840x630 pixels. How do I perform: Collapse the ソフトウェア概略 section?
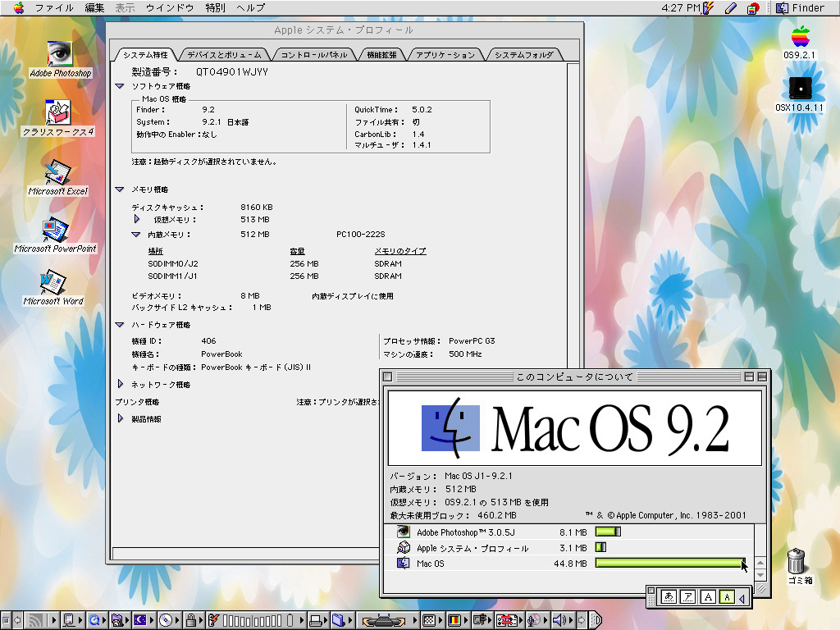[x=120, y=86]
